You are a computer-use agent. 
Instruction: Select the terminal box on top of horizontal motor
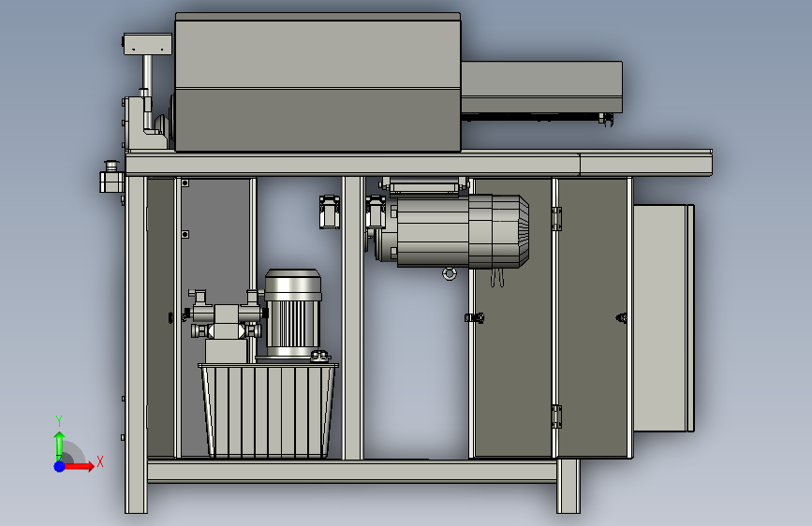[x=423, y=187]
